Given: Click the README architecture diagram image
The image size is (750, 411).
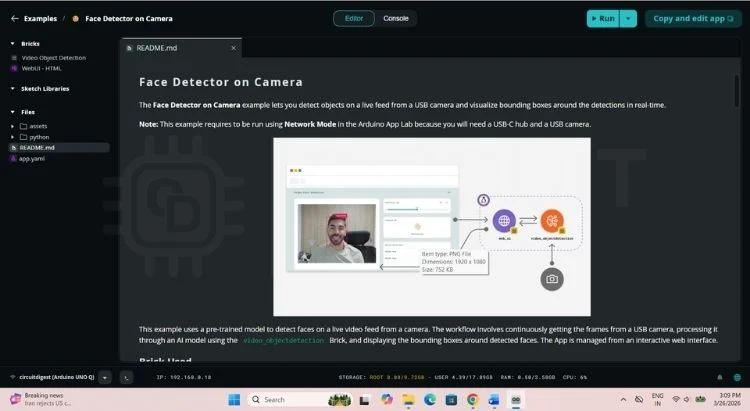Looking at the screenshot, I should 432,227.
